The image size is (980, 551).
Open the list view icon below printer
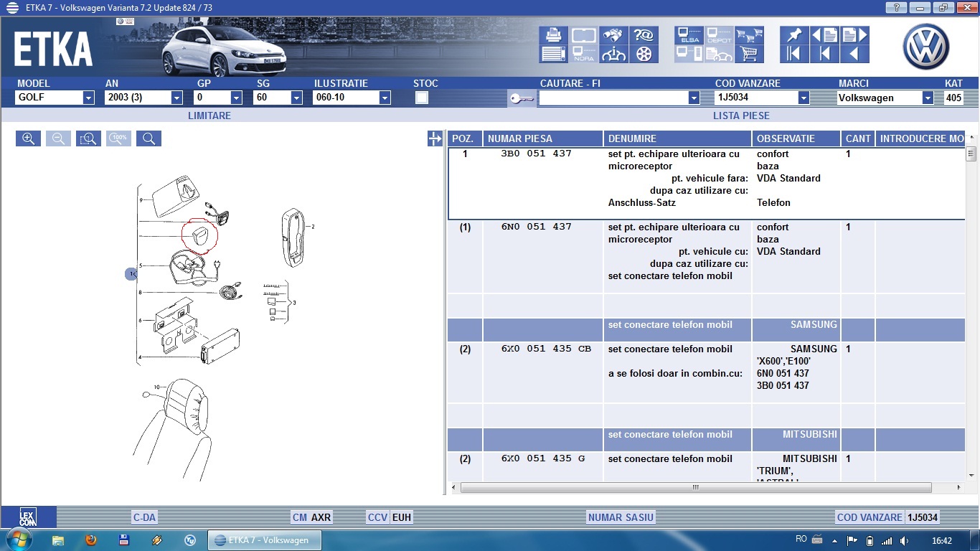pos(553,54)
